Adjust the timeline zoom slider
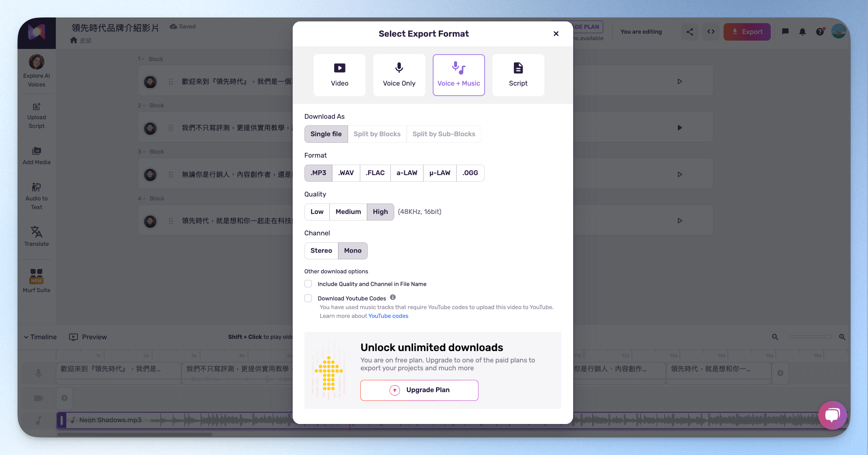Viewport: 868px width, 455px height. pyautogui.click(x=810, y=337)
